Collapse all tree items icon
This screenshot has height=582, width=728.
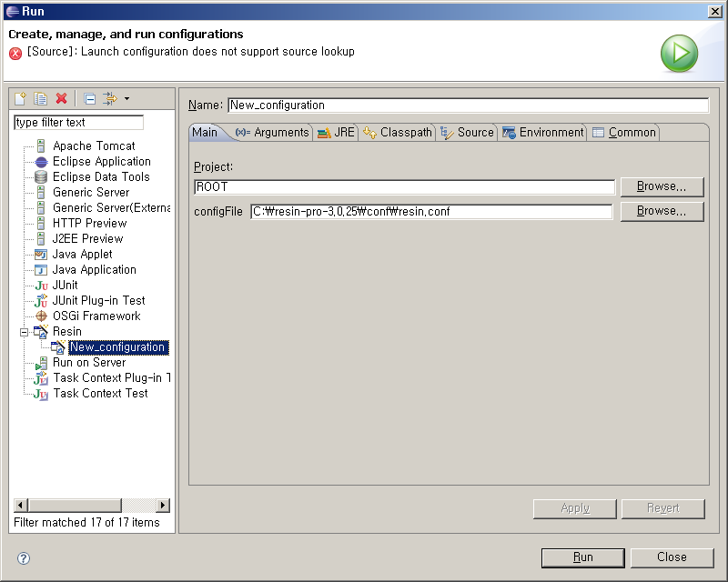pos(89,98)
